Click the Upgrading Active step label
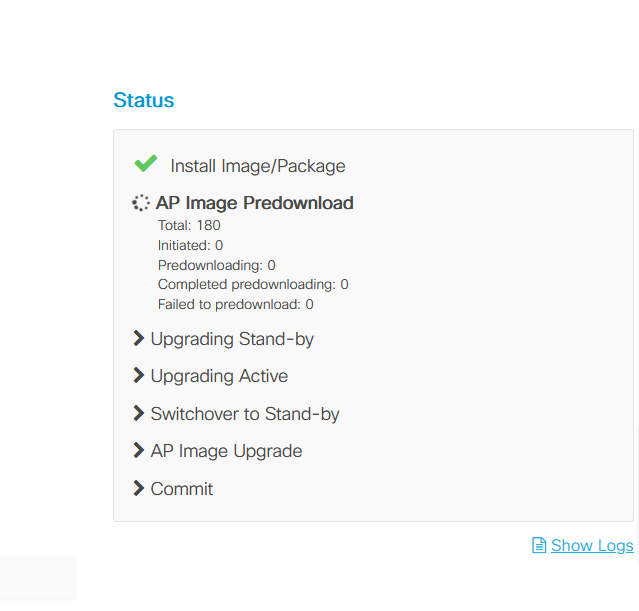The image size is (639, 611). click(219, 376)
